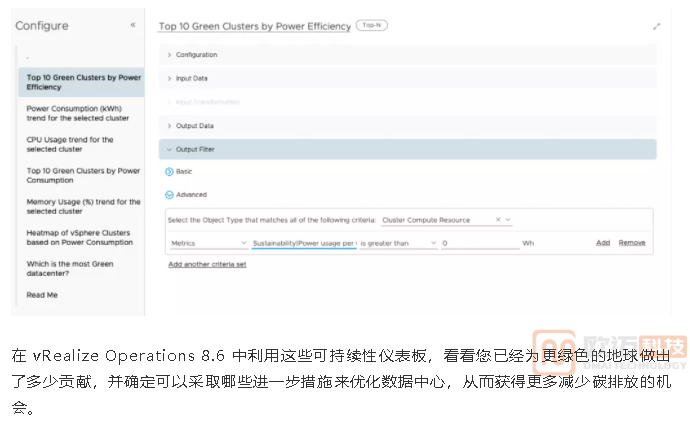This screenshot has height=432, width=690.
Task: Collapse the Configure sidebar panel
Action: coord(133,25)
